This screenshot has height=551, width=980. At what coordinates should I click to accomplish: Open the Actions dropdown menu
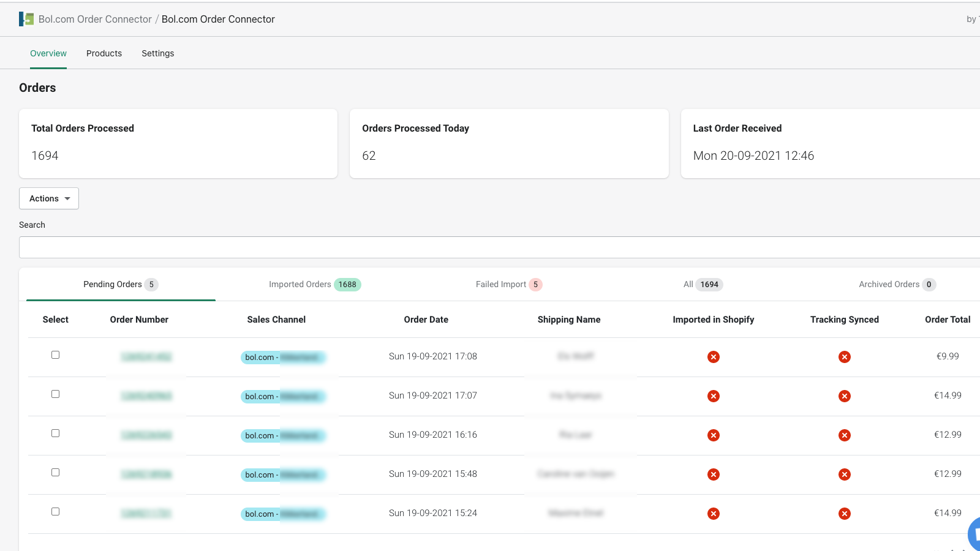[49, 198]
